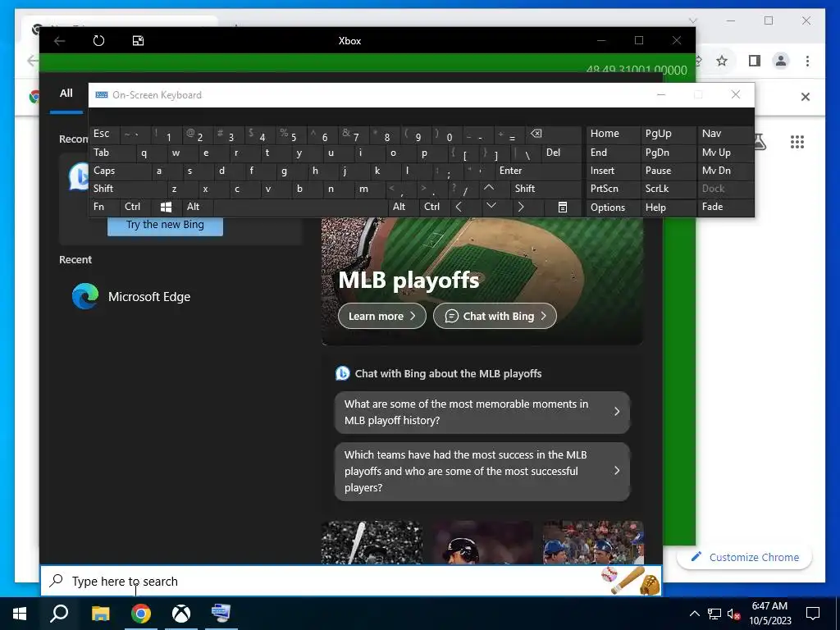Tap the space bar on keyboard

300,207
